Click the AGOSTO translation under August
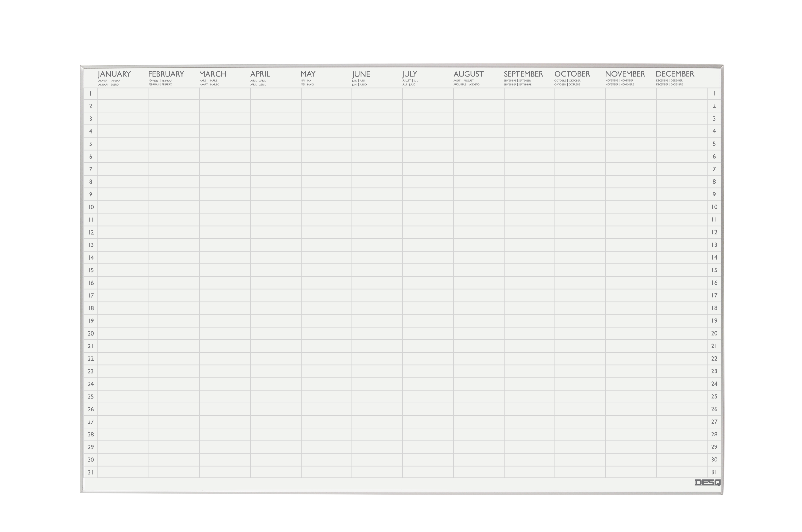 tap(474, 85)
